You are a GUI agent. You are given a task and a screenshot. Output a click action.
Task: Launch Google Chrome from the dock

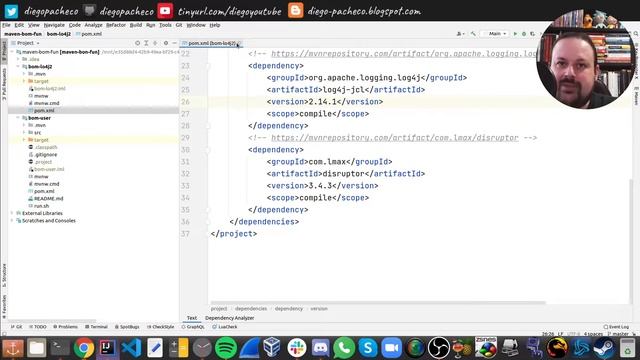(84, 348)
